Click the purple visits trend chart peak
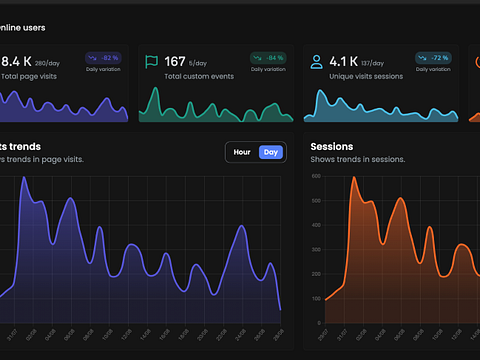480x360 pixels. (24, 178)
